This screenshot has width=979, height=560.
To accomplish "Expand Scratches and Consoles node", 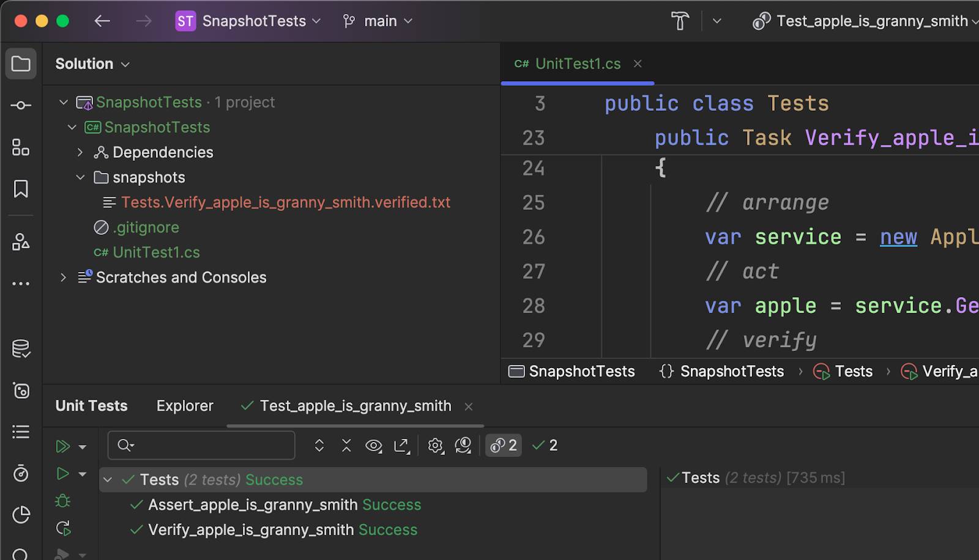I will click(x=63, y=278).
